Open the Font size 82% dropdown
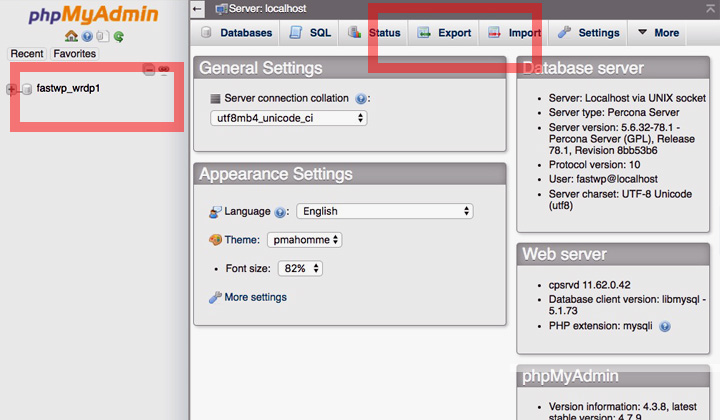Viewport: 720px width, 420px height. pyautogui.click(x=300, y=268)
